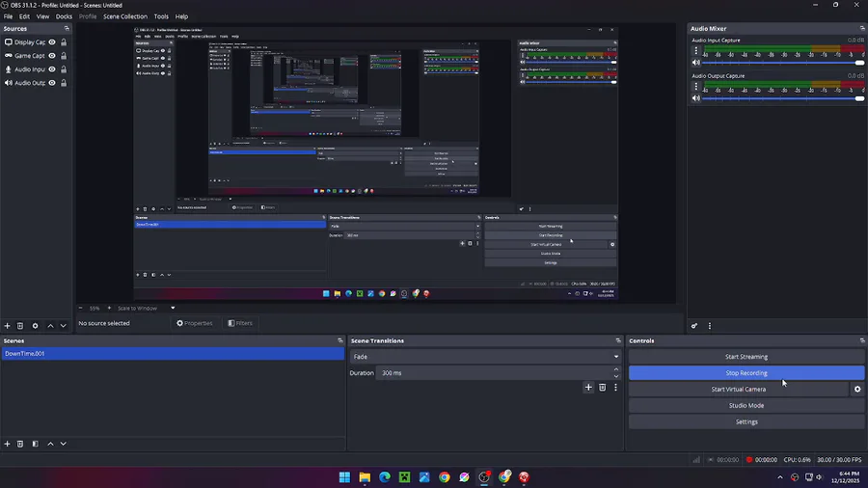Screen dimensions: 868x488
Task: Zoom in the preview with plus icon
Action: coord(109,309)
